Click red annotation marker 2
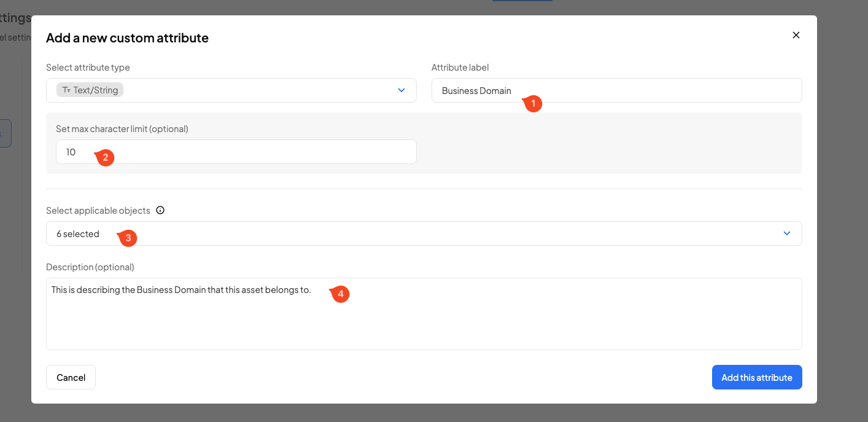 pos(104,158)
